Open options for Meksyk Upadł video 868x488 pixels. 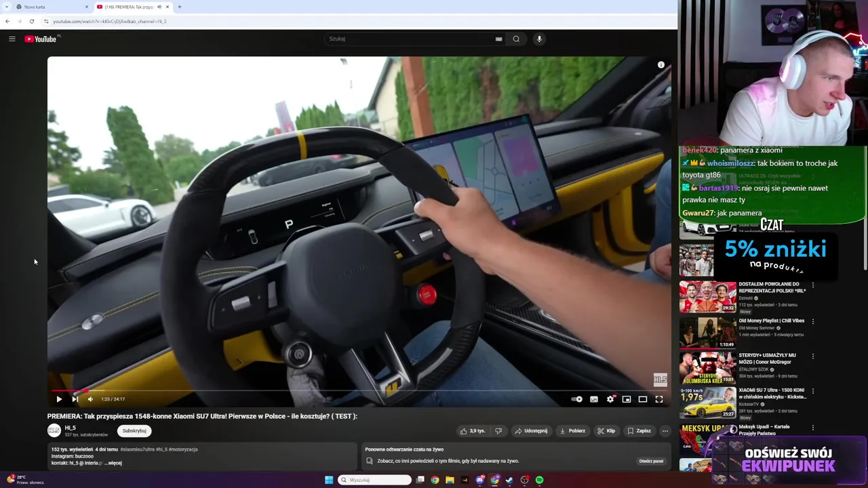pyautogui.click(x=813, y=428)
